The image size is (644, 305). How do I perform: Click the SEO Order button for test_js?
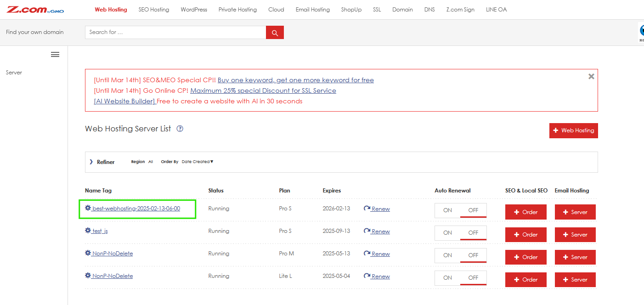[526, 235]
